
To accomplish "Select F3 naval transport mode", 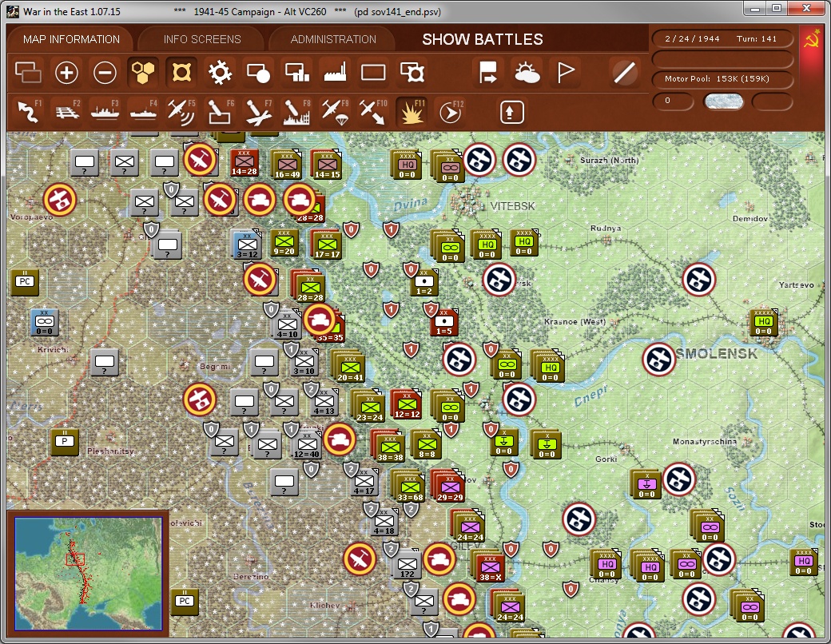I will (x=105, y=111).
